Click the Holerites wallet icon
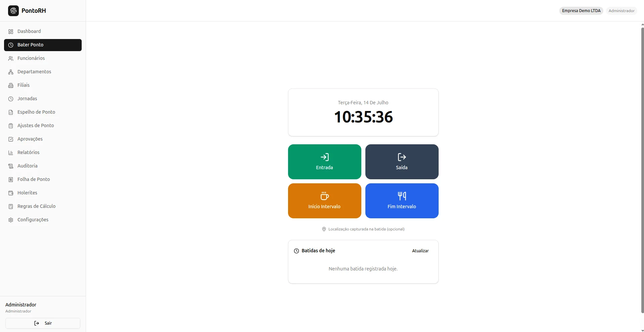The width and height of the screenshot is (644, 332). pos(11,193)
